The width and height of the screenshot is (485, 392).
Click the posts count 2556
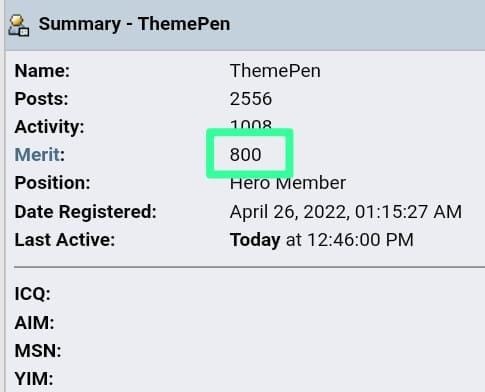(x=251, y=99)
